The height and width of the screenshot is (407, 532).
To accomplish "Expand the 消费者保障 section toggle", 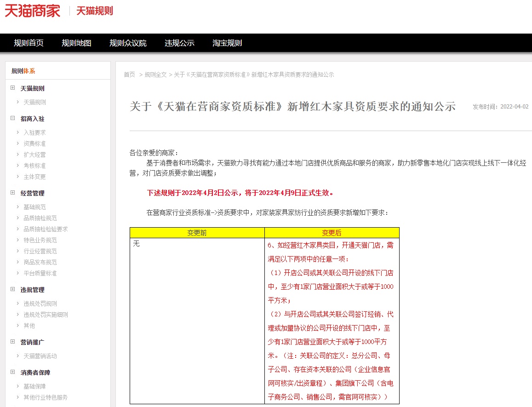I will pyautogui.click(x=12, y=372).
